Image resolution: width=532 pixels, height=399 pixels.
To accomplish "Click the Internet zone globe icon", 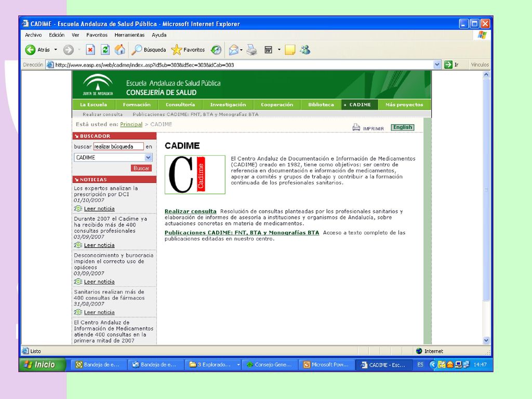I will point(419,351).
